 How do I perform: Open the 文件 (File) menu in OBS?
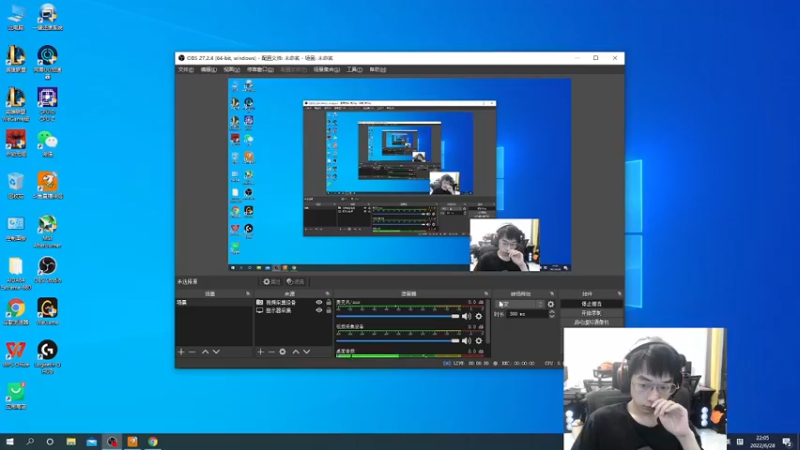point(186,69)
